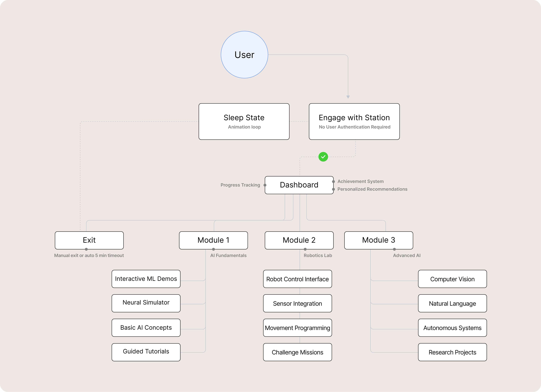This screenshot has height=392, width=541.
Task: Select the Dashboard node
Action: [299, 185]
